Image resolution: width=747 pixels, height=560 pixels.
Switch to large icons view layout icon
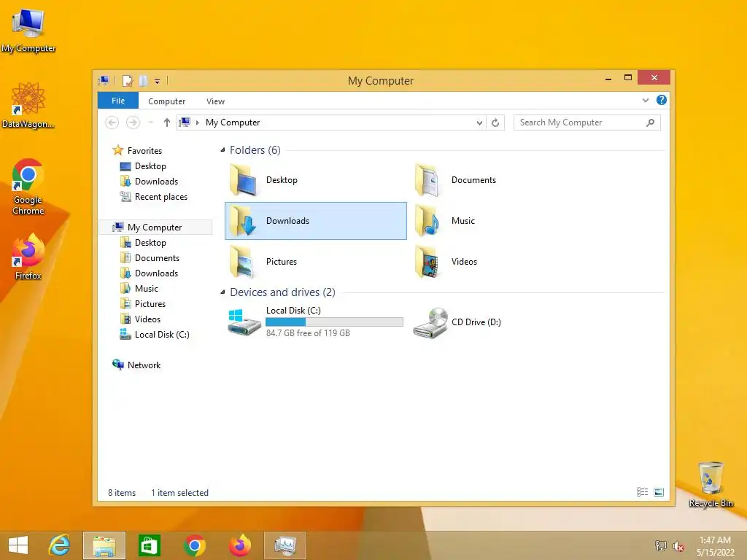(659, 492)
